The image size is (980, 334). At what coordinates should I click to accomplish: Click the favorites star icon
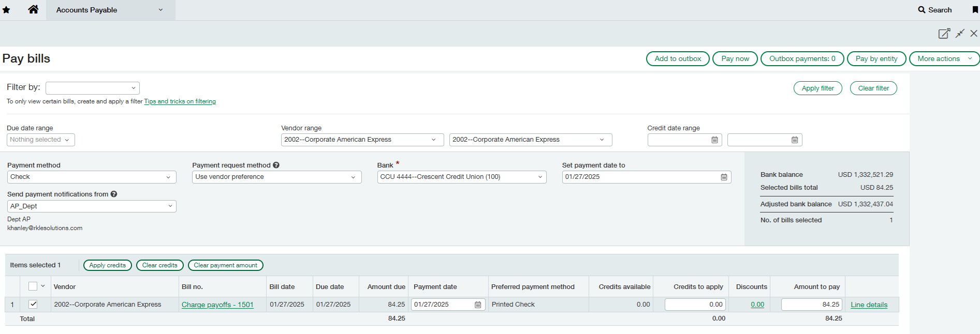coord(6,10)
